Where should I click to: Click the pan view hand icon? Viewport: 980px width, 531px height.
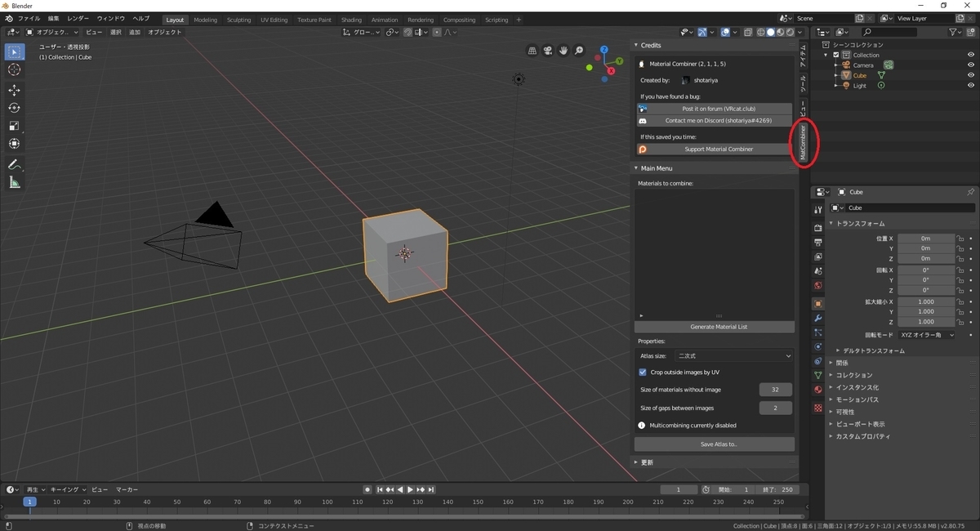563,51
